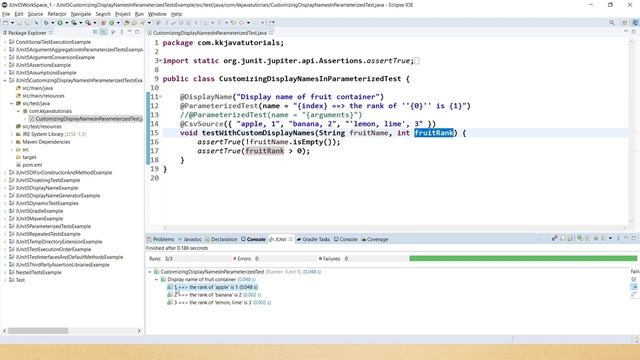Click the JUnit Test Run History icon
Viewport: 640px width, 360px height.
(603, 238)
